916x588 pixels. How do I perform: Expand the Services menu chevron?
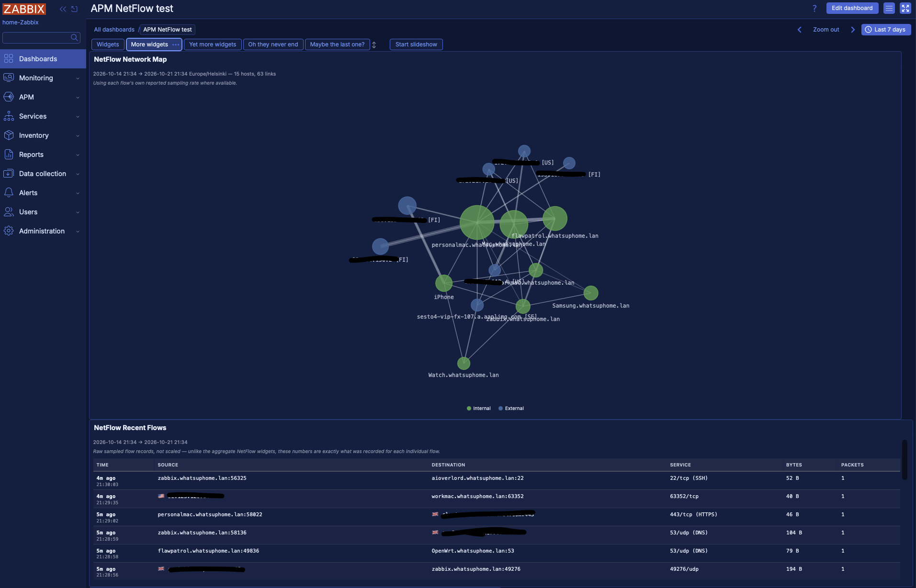tap(78, 117)
